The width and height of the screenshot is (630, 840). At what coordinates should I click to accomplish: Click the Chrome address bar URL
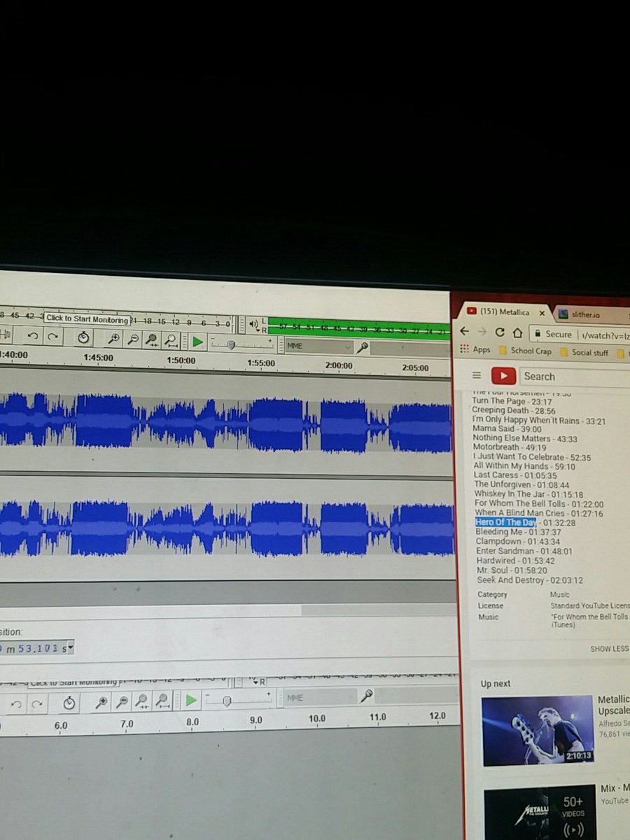pyautogui.click(x=605, y=335)
